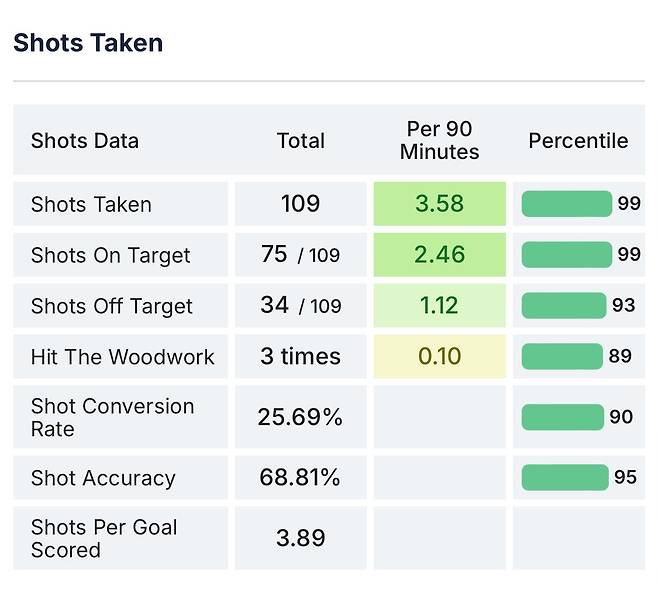
Task: Click the 2.46 per 90 minutes cell
Action: click(x=439, y=255)
